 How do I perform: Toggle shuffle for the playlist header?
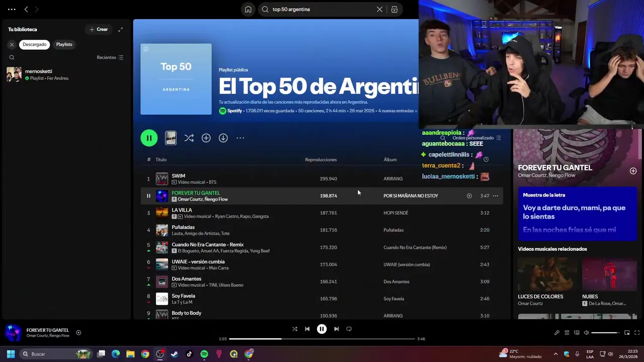click(189, 138)
